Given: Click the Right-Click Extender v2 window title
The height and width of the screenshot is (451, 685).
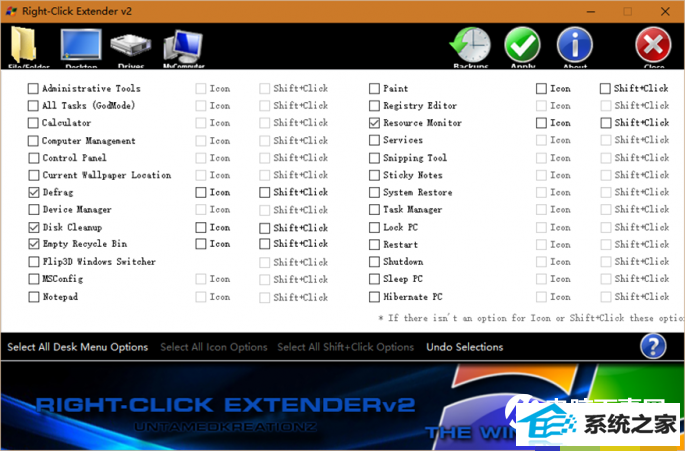Looking at the screenshot, I should pos(77,11).
